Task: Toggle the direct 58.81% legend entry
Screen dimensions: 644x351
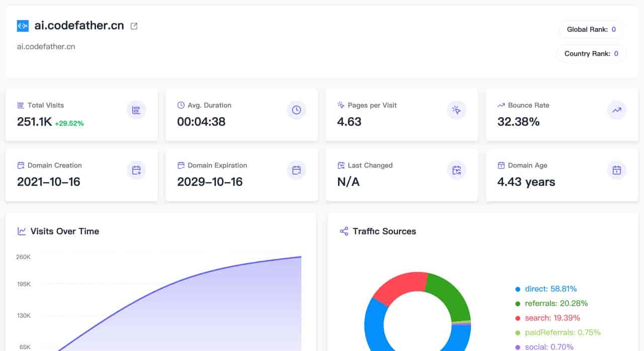Action: coord(546,289)
